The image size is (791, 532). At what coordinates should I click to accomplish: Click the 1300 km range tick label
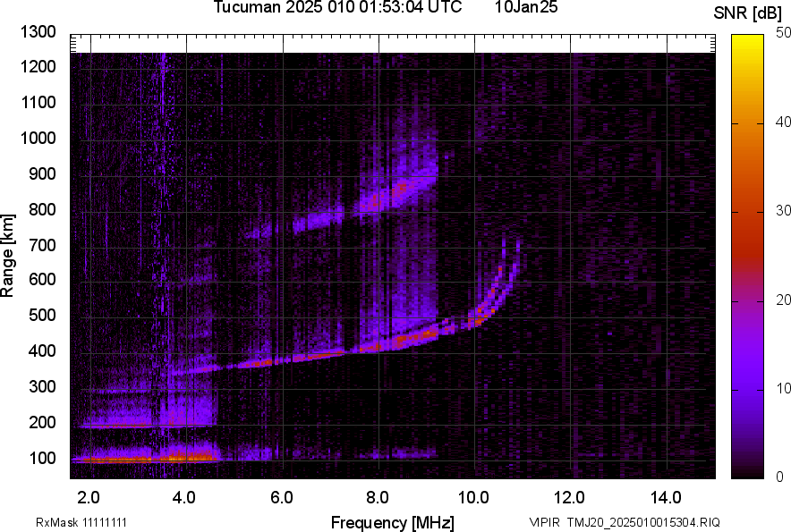coord(38,32)
